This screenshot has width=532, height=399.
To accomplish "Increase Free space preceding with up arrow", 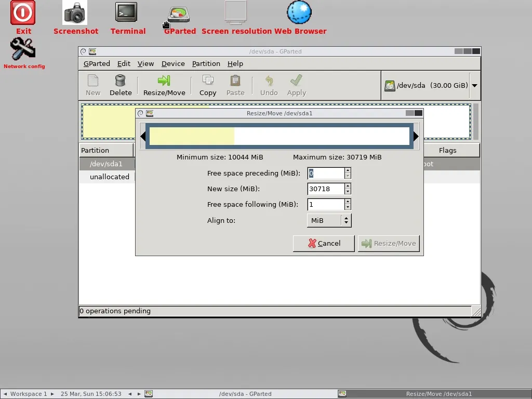I will 348,170.
